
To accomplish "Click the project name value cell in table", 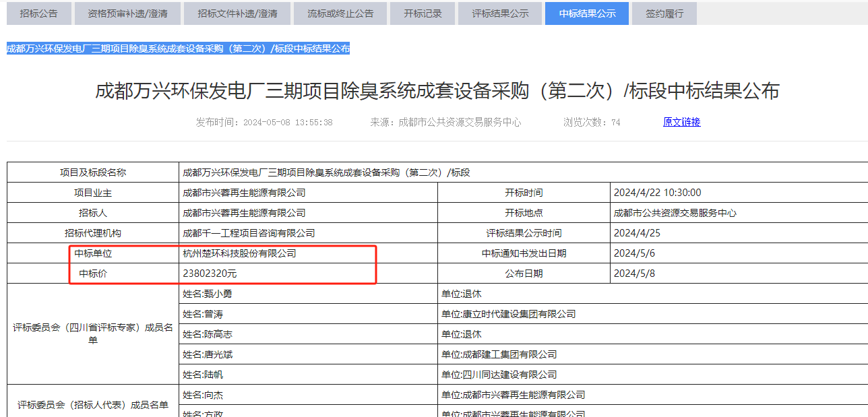I will point(524,172).
